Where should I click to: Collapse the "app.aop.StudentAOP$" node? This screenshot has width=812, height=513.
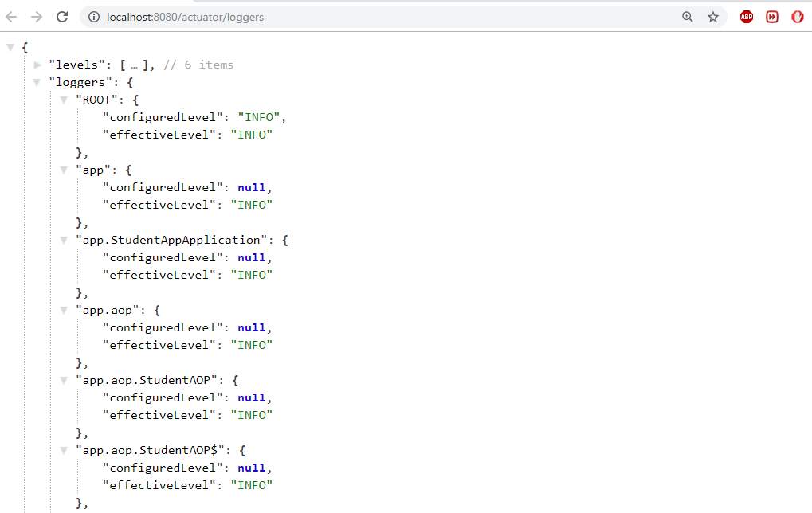click(x=64, y=450)
